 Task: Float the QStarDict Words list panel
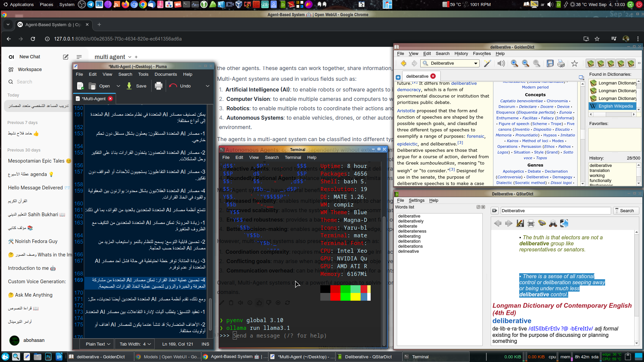pyautogui.click(x=479, y=207)
